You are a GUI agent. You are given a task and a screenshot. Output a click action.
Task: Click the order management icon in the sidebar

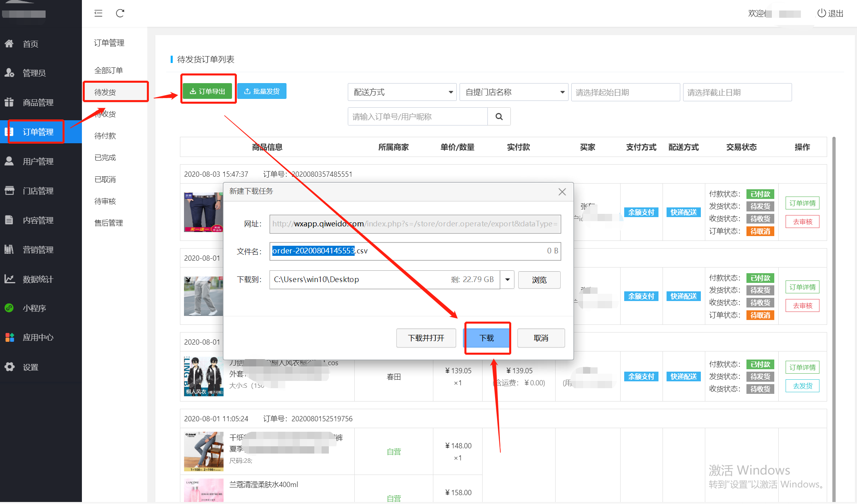(9, 132)
